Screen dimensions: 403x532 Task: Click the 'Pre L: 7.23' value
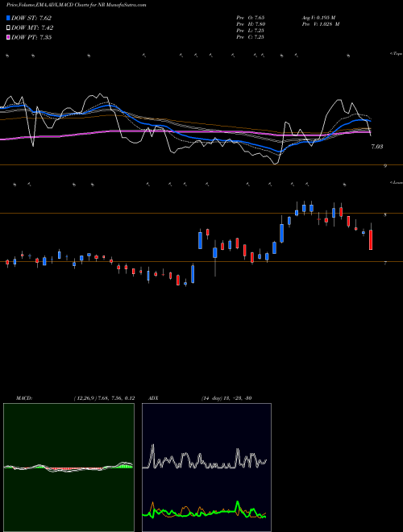[x=251, y=31]
